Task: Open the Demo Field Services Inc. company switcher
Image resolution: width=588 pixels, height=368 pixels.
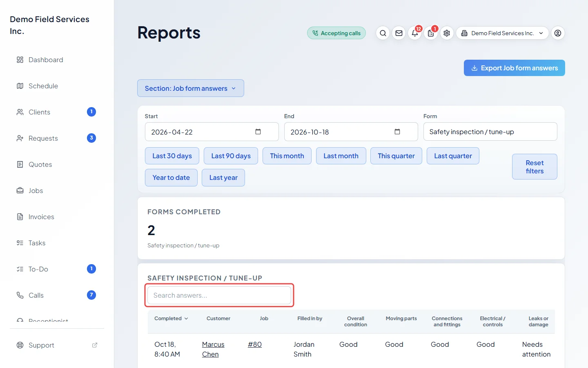Action: click(x=502, y=33)
